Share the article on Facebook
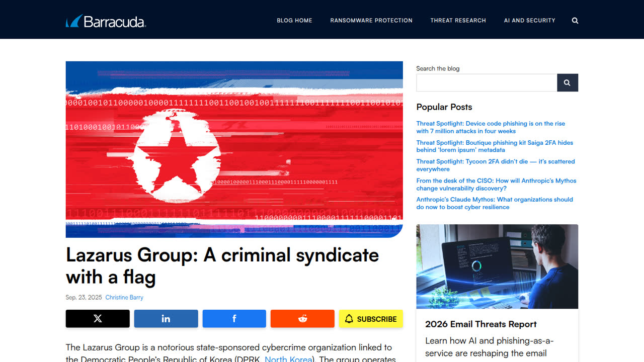The width and height of the screenshot is (644, 362). 234,319
